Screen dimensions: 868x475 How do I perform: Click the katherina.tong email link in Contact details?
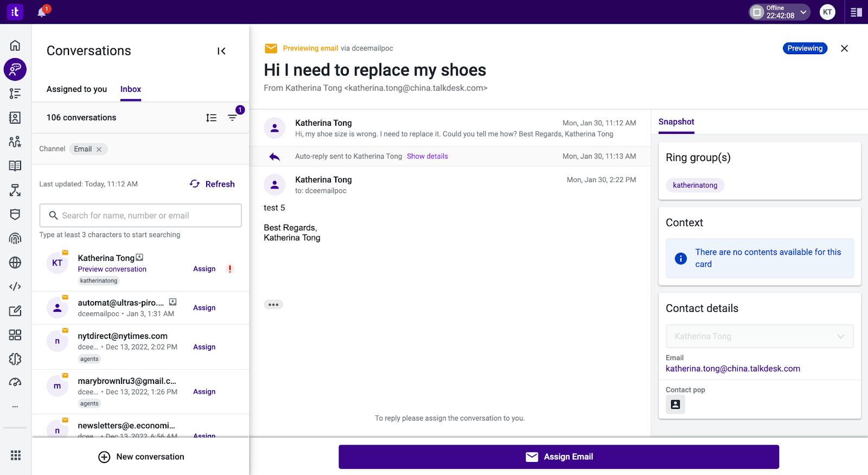pyautogui.click(x=733, y=369)
